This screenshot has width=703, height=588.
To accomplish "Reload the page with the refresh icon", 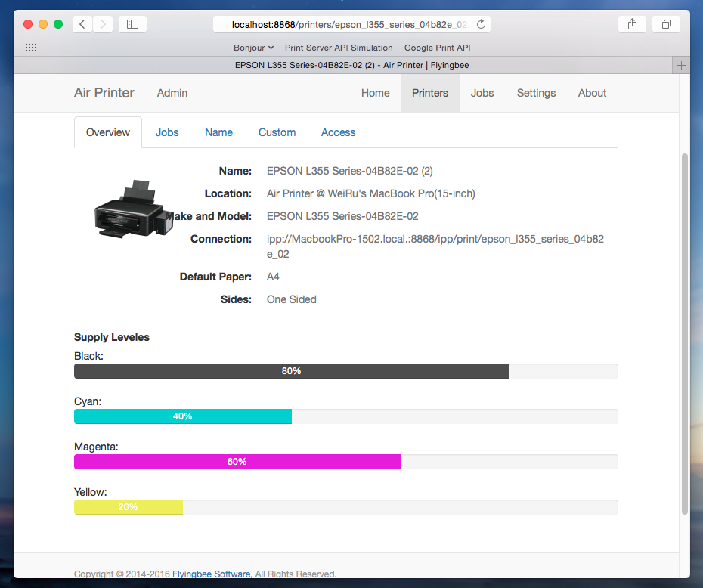I will point(481,24).
